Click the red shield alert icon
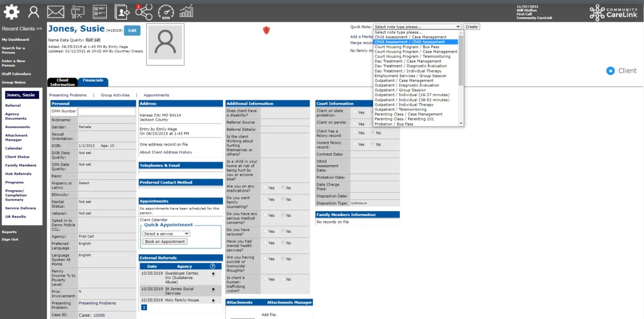Image resolution: width=644 pixels, height=319 pixels. coord(266,30)
